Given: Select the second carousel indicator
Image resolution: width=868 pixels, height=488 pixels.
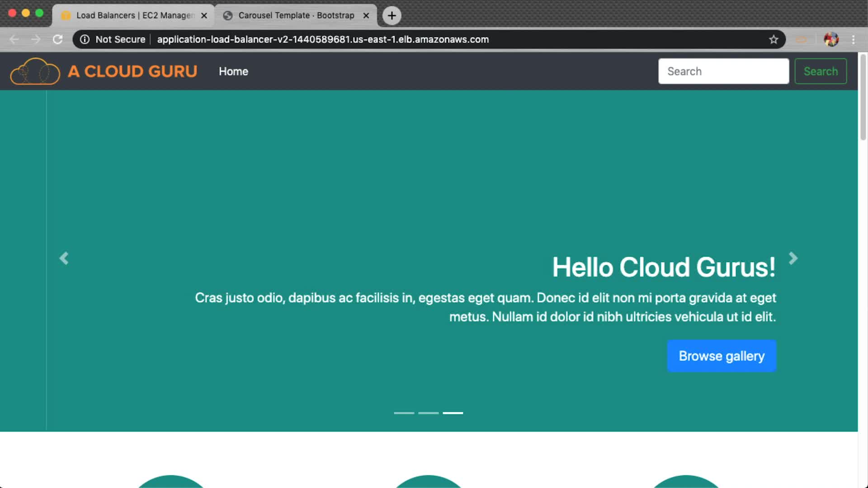Looking at the screenshot, I should tap(428, 413).
